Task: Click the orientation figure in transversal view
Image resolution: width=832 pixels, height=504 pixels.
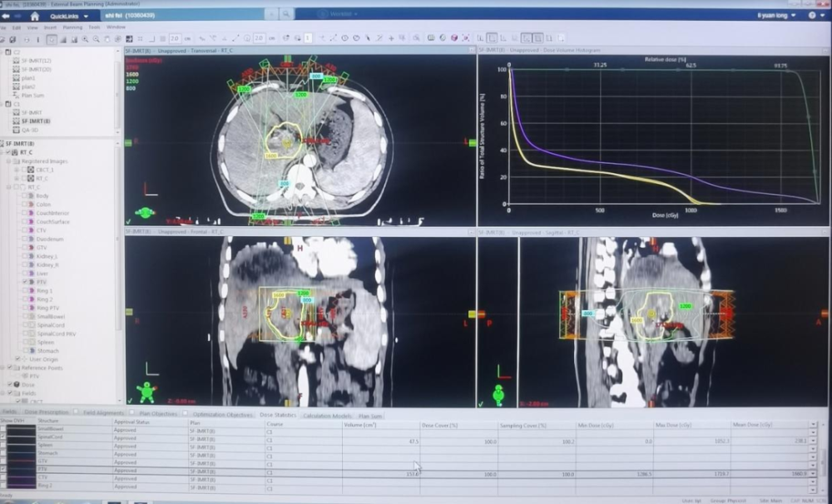Action: coord(145,213)
